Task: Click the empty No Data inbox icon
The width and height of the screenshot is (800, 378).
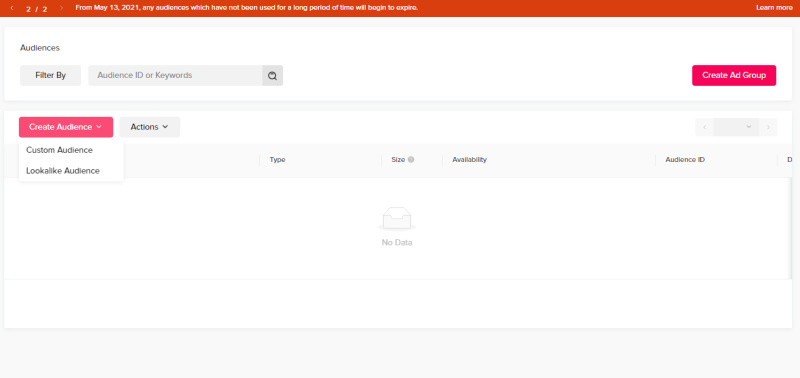Action: point(397,218)
